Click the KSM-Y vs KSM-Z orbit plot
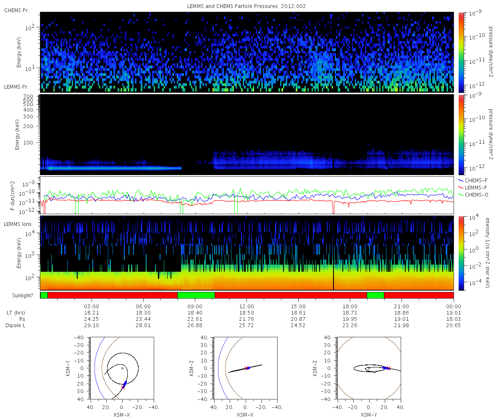Viewport: 504px width, 420px height. click(x=369, y=368)
